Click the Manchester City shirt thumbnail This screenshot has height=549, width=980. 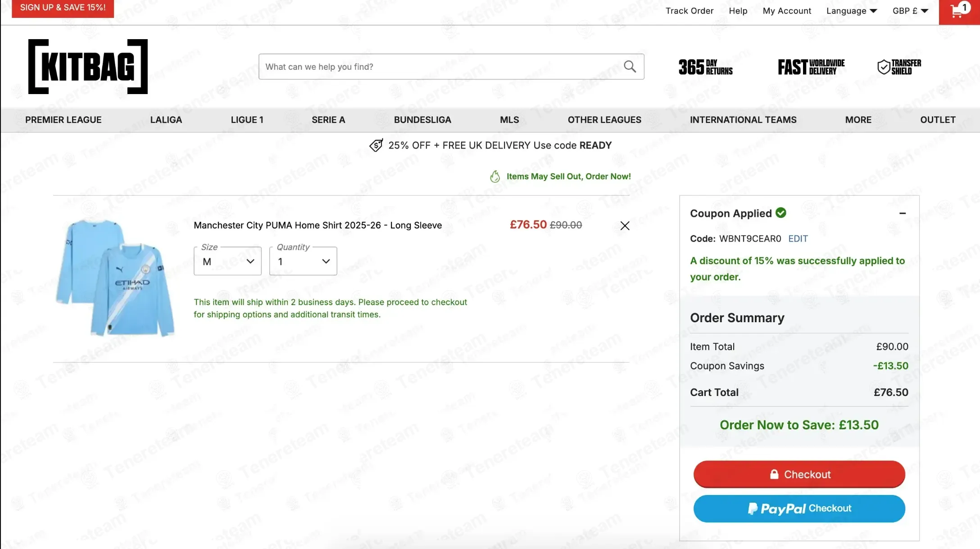pyautogui.click(x=115, y=278)
